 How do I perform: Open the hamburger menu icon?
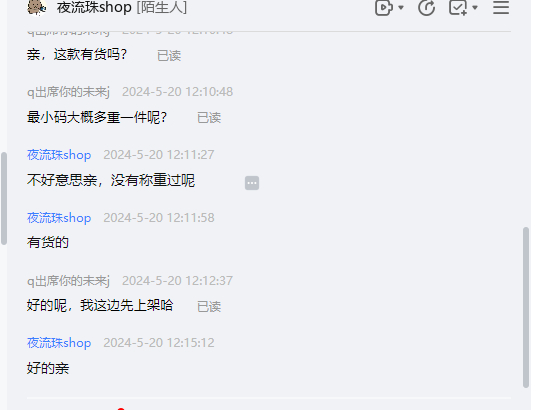(x=501, y=8)
